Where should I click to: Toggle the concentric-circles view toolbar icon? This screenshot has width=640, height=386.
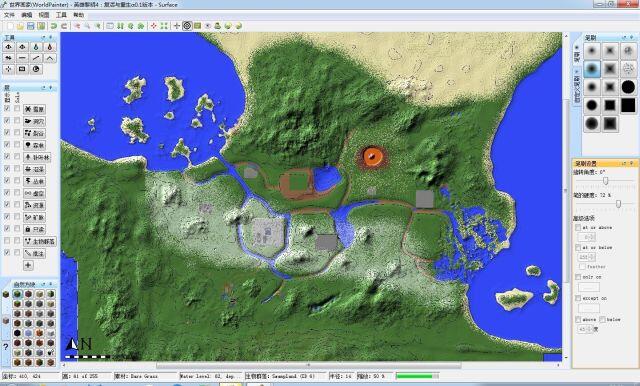[x=187, y=26]
